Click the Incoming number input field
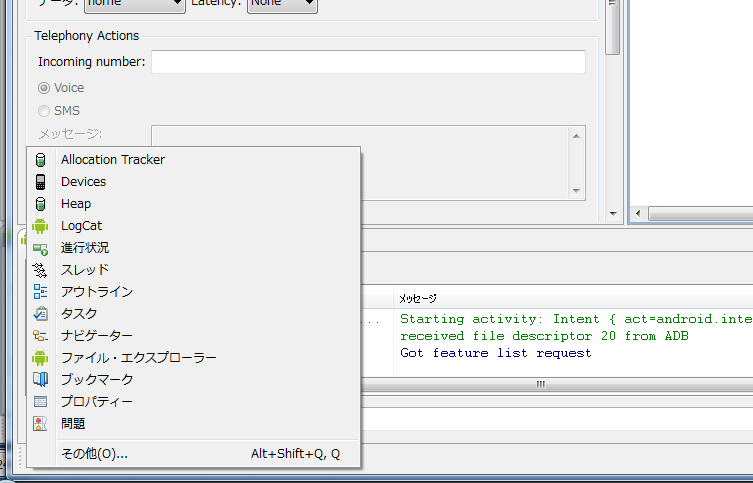 (x=368, y=62)
